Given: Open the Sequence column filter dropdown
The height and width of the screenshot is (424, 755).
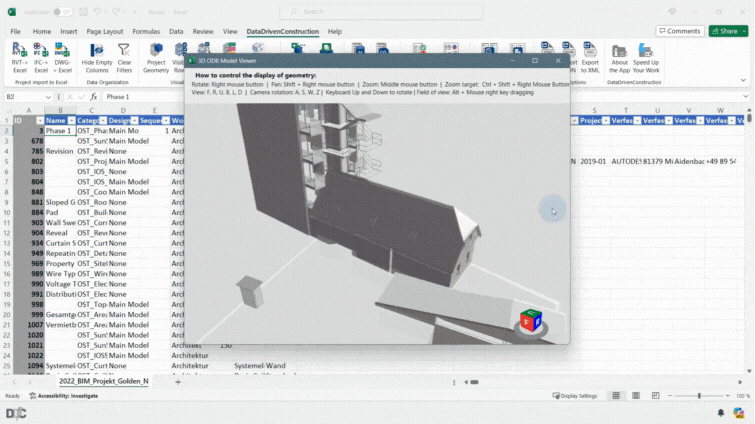Looking at the screenshot, I should tap(166, 120).
